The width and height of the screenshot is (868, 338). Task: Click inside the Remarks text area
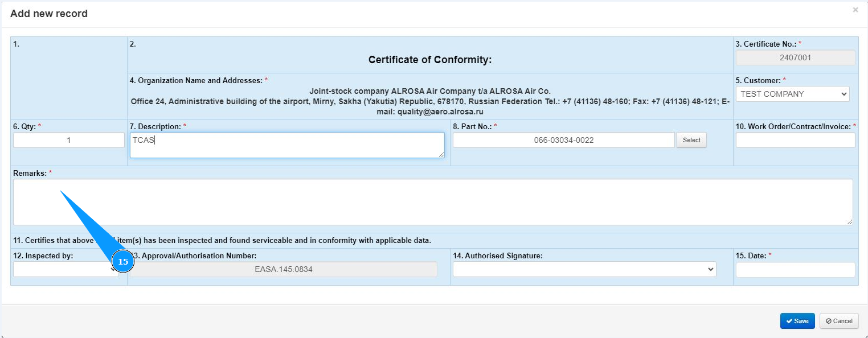tap(432, 202)
